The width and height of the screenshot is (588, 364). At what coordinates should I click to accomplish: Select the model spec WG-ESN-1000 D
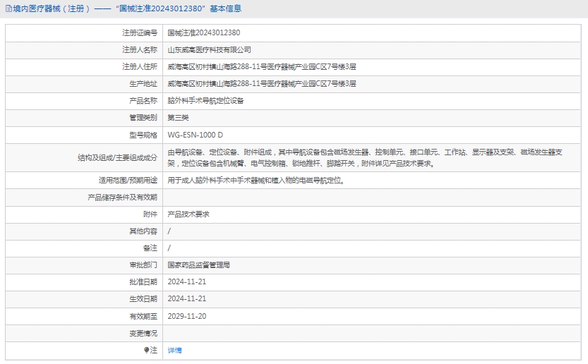195,135
